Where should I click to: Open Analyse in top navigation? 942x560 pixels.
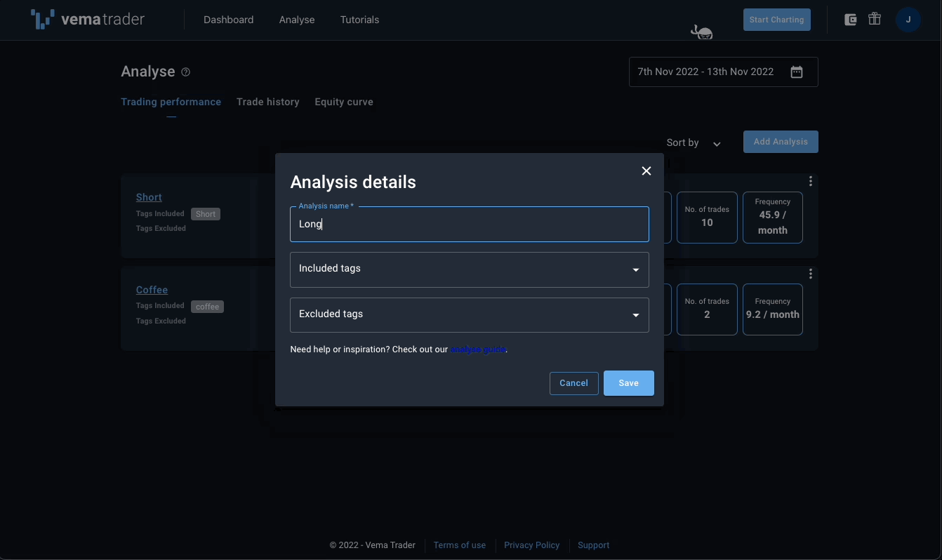click(x=297, y=20)
